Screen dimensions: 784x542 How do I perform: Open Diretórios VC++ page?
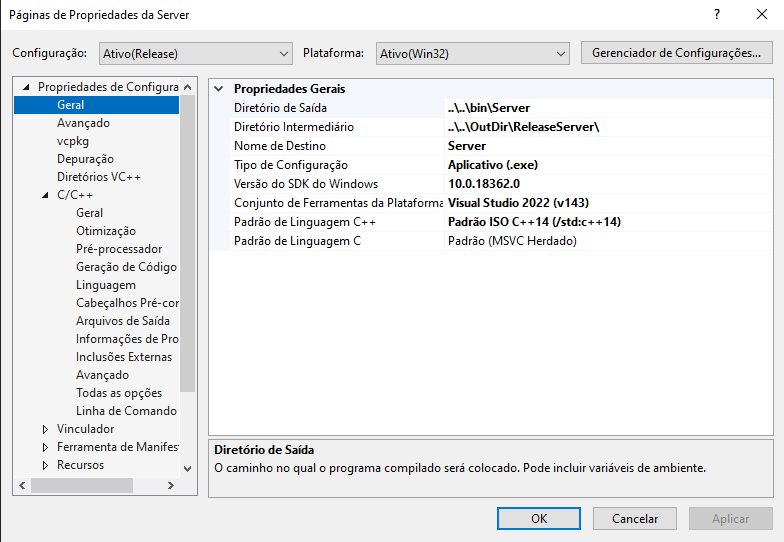99,177
